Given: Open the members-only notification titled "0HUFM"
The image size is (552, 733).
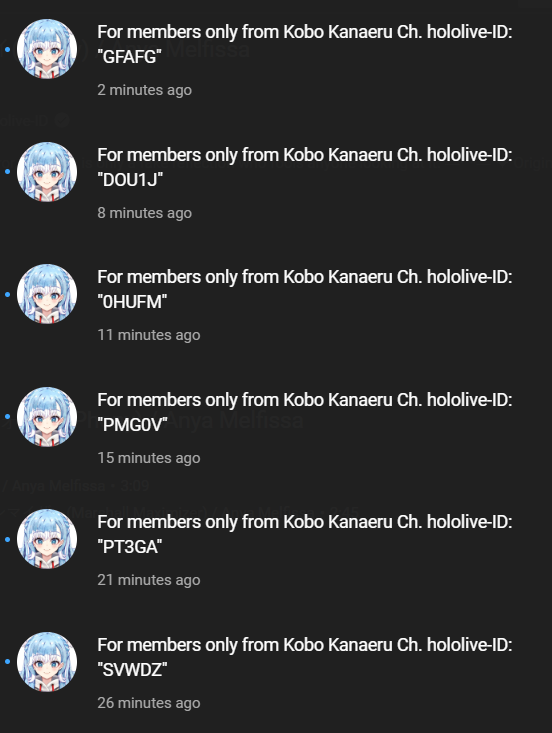Looking at the screenshot, I should click(305, 289).
